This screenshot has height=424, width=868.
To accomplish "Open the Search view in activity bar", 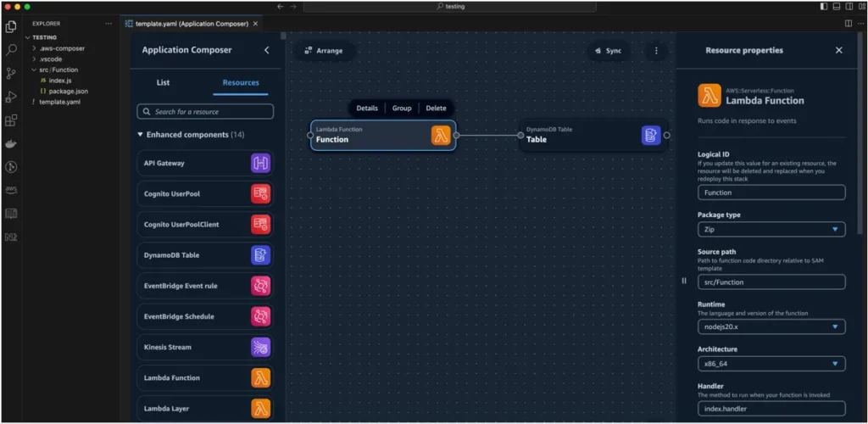I will (11, 50).
